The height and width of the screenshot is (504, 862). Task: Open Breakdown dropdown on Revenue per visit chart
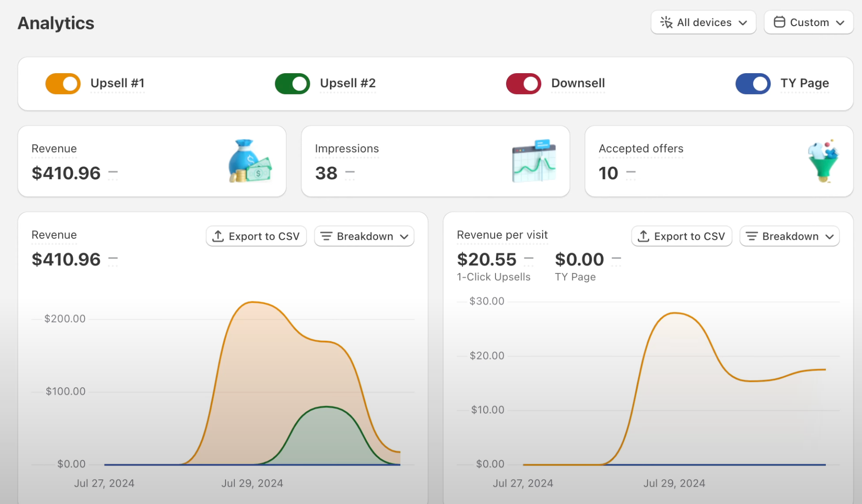[x=789, y=236]
